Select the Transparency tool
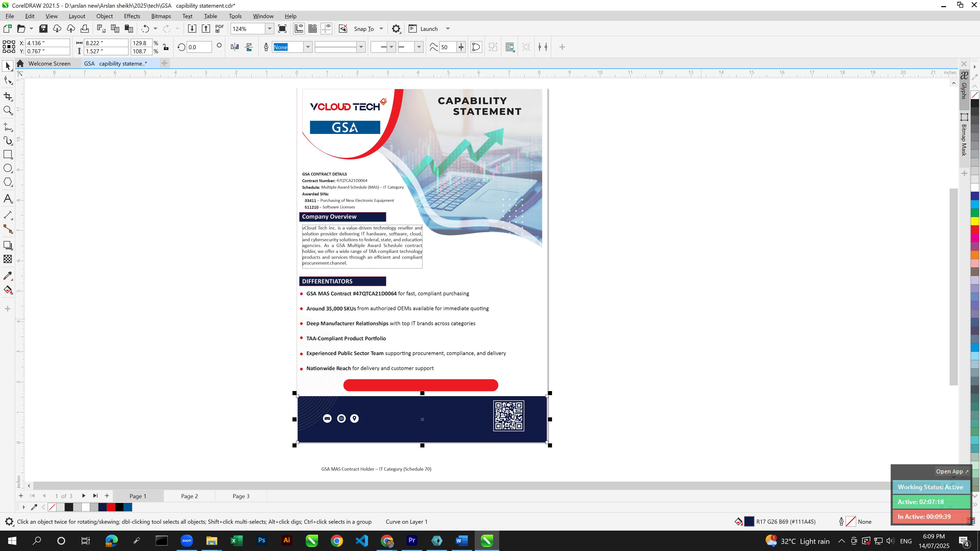Image resolution: width=980 pixels, height=551 pixels. (8, 259)
